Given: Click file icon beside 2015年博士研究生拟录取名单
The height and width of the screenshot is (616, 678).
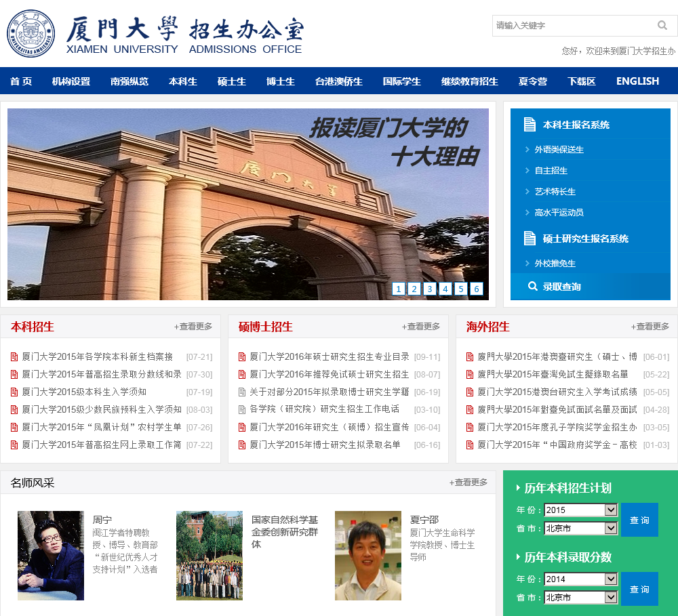Looking at the screenshot, I should tap(242, 445).
